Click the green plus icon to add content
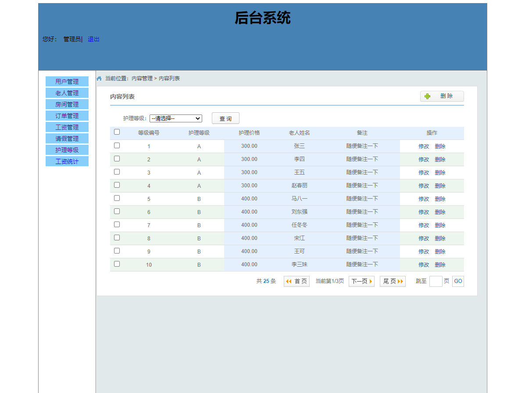532x393 pixels. coord(428,96)
